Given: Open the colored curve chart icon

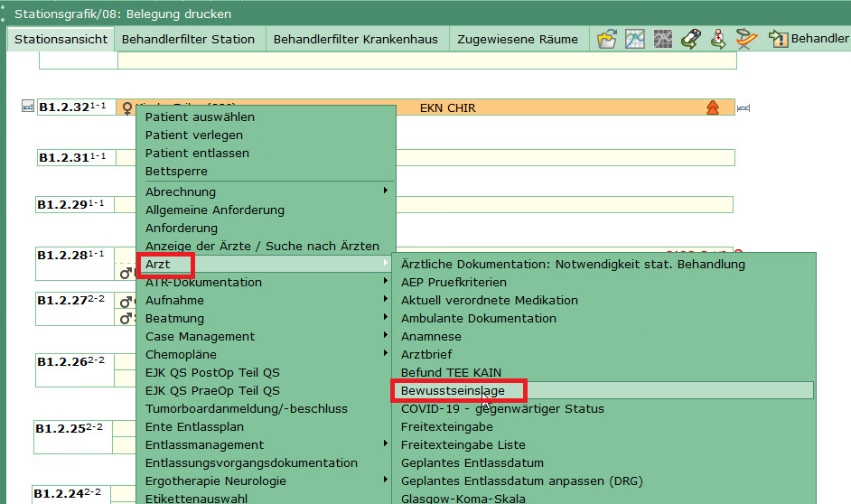Looking at the screenshot, I should (x=635, y=39).
